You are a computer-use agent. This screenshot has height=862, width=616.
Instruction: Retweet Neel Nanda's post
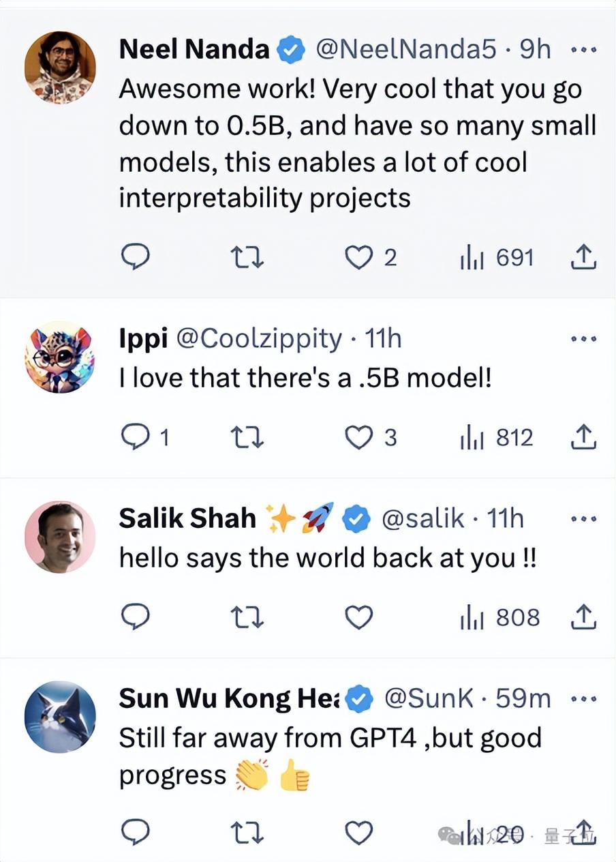coord(247,258)
